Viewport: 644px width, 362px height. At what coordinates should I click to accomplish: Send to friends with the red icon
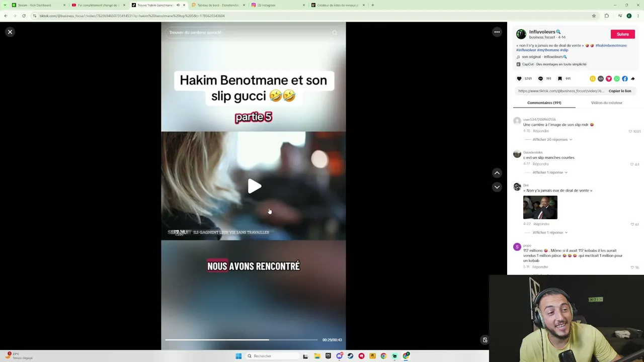pos(609,79)
